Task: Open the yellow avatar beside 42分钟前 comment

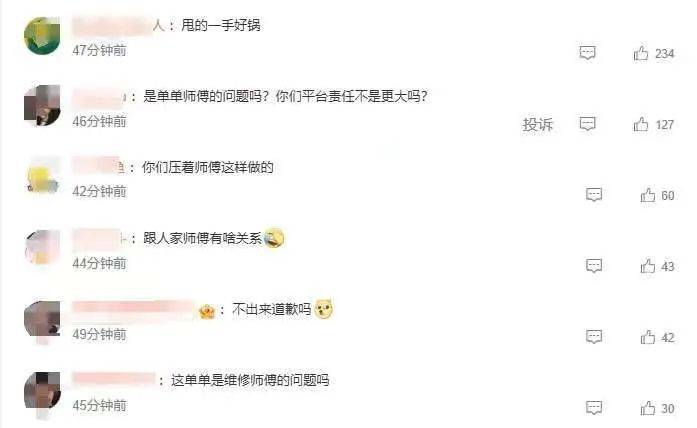Action: tap(42, 176)
